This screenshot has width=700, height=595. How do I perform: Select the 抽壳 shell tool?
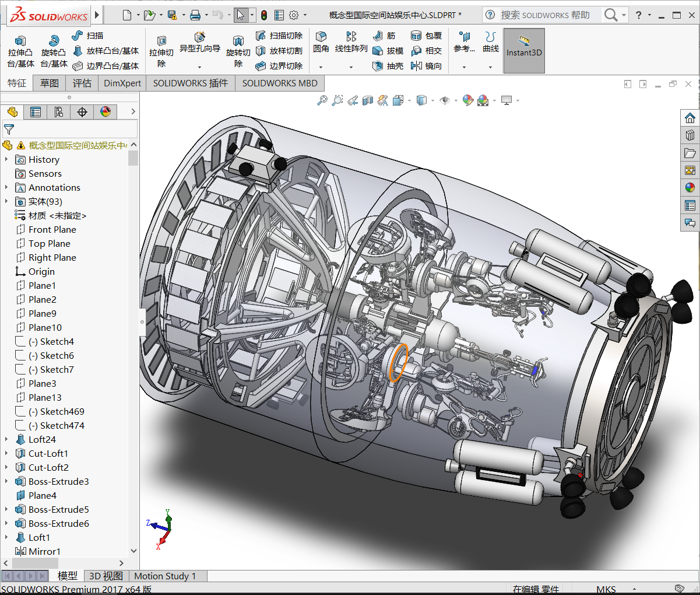(x=388, y=66)
